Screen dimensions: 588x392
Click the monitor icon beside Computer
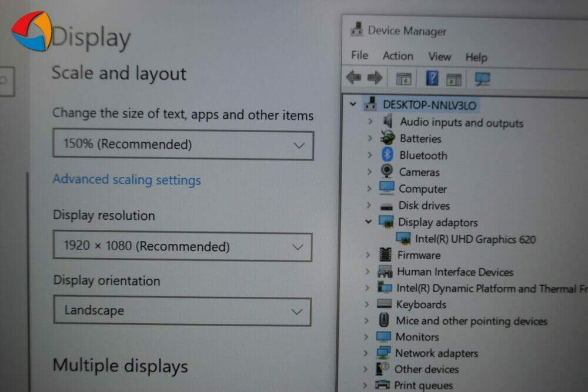[387, 187]
